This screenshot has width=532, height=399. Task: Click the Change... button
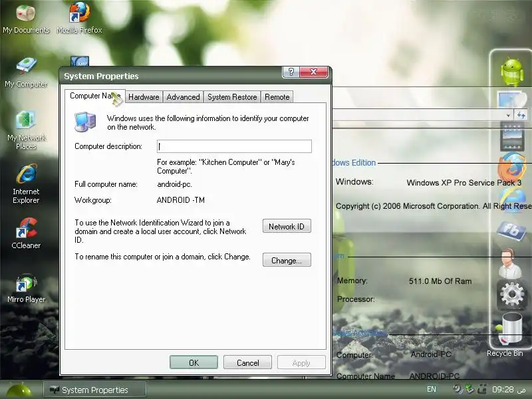(x=287, y=260)
